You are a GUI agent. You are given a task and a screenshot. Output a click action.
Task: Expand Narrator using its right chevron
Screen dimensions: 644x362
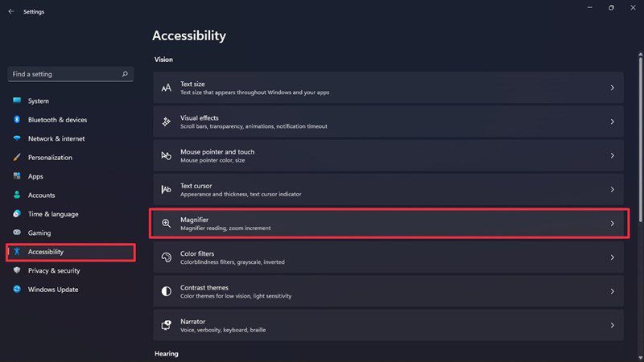pyautogui.click(x=612, y=325)
